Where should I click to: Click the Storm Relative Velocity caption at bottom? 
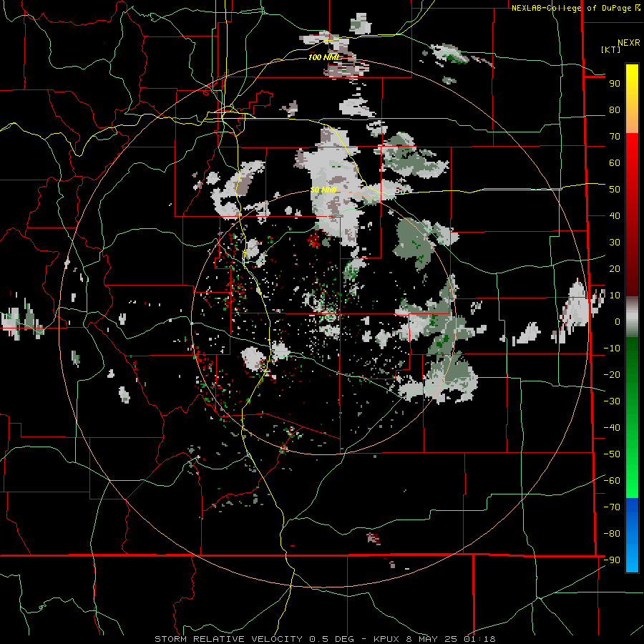325,639
